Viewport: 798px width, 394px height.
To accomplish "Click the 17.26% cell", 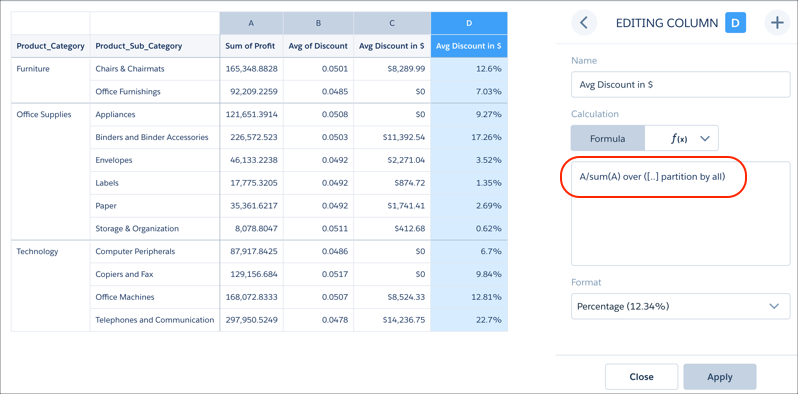I will [x=469, y=137].
